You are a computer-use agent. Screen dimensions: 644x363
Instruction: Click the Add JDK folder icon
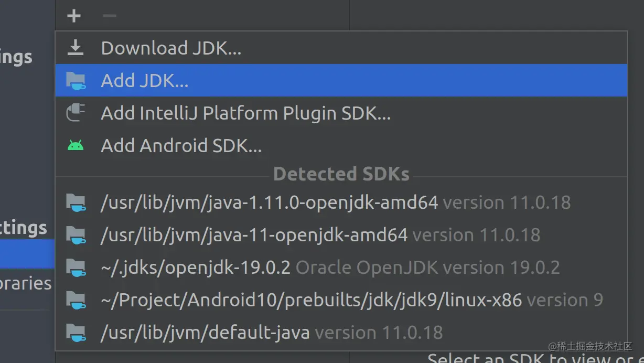coord(76,81)
